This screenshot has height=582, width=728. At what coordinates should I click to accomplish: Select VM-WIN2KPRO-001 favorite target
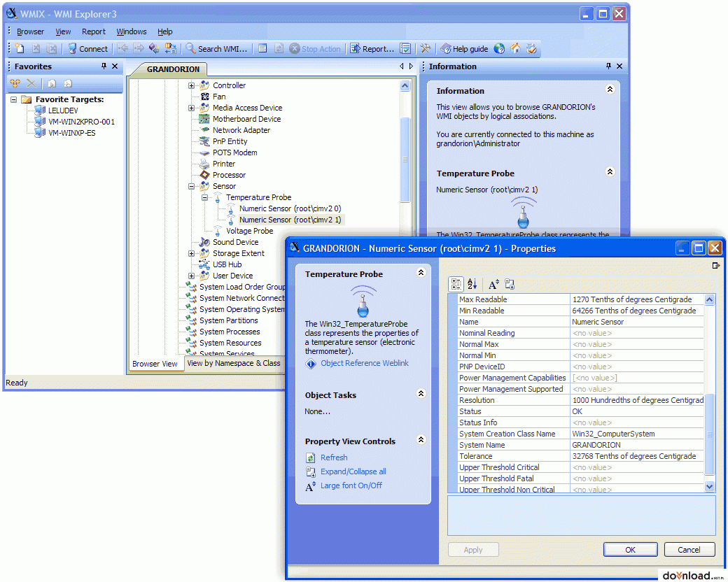pyautogui.click(x=81, y=122)
